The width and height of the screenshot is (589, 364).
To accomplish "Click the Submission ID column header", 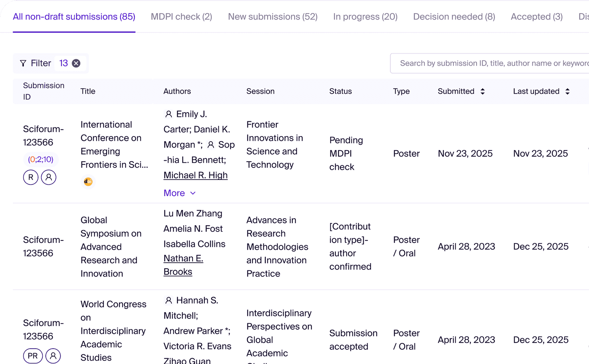I will 44,91.
